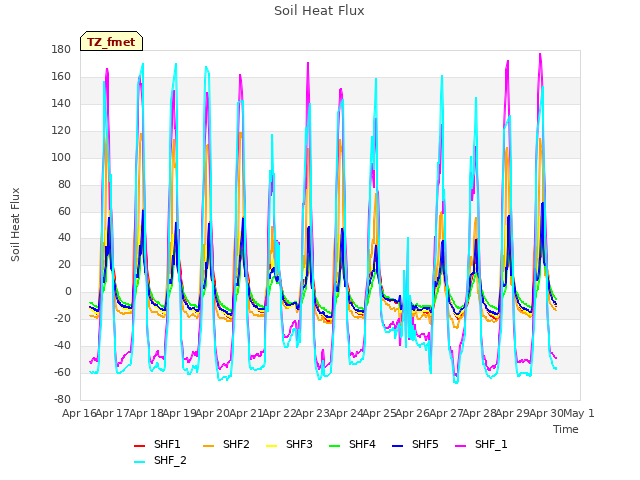Image resolution: width=640 pixels, height=480 pixels.
Task: Select the SHF5 legend entry
Action: [415, 444]
